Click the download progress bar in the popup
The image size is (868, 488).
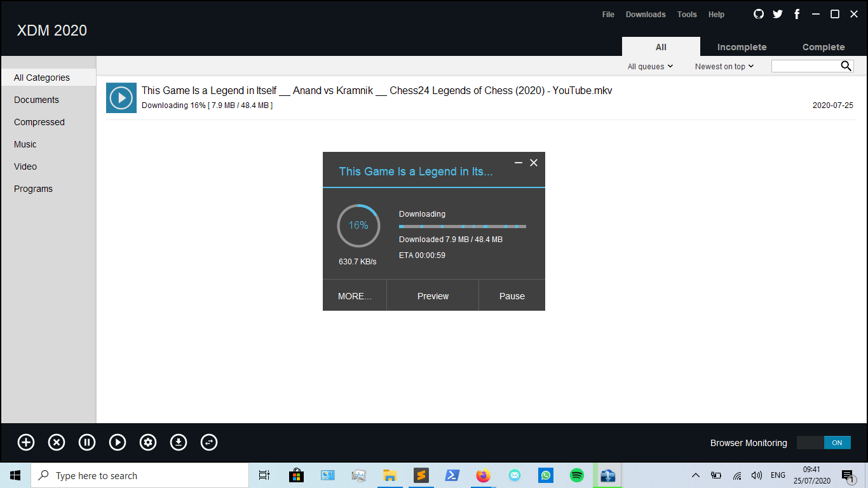click(462, 226)
